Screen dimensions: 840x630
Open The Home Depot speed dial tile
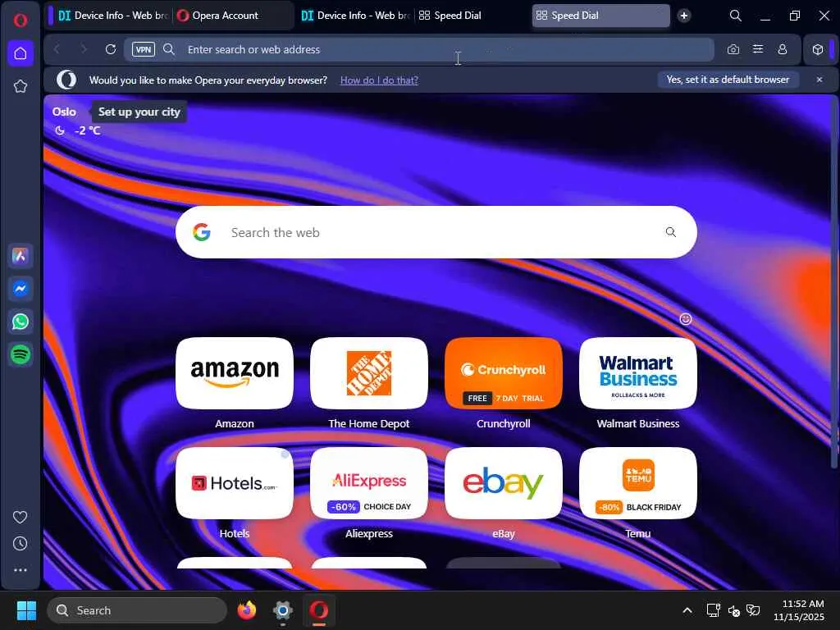pyautogui.click(x=369, y=373)
